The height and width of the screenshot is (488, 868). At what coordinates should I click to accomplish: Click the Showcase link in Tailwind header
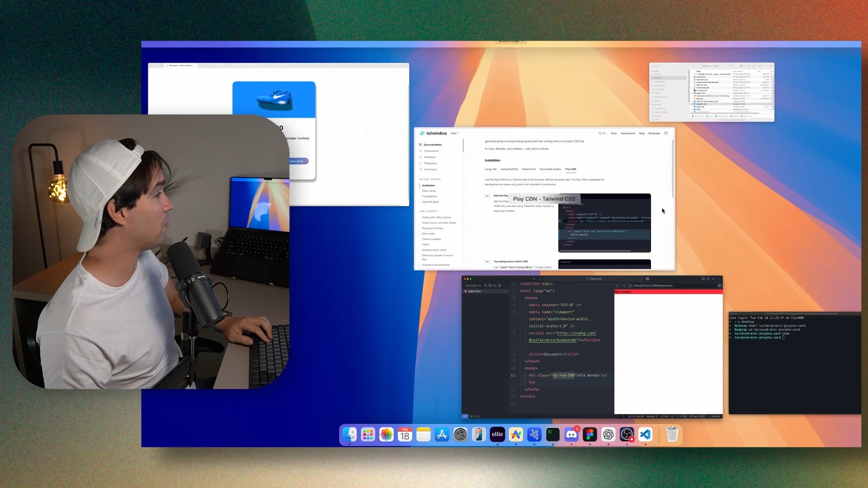pyautogui.click(x=654, y=133)
